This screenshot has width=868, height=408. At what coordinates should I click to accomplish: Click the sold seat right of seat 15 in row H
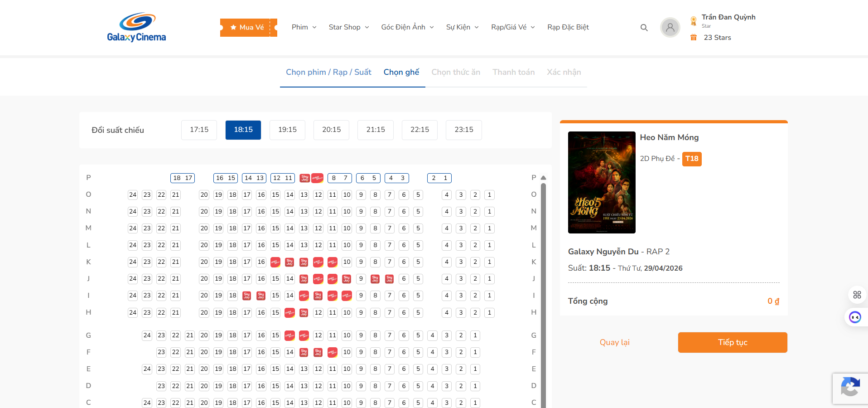[x=290, y=313]
